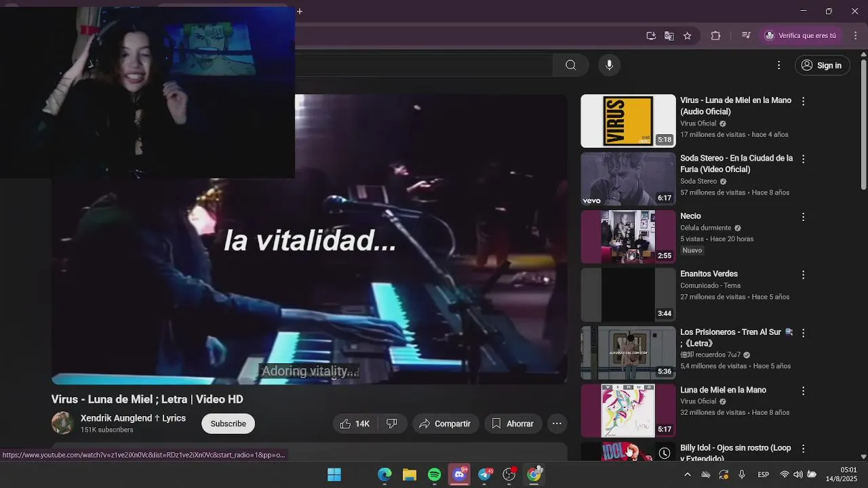Image resolution: width=868 pixels, height=488 pixels.
Task: Open the media controls icon in Chrome toolbar
Action: [x=746, y=36]
